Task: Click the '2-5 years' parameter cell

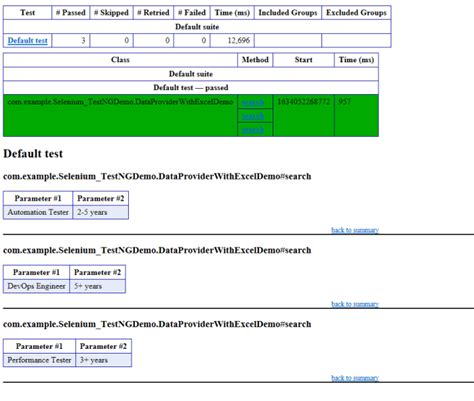Action: 101,212
